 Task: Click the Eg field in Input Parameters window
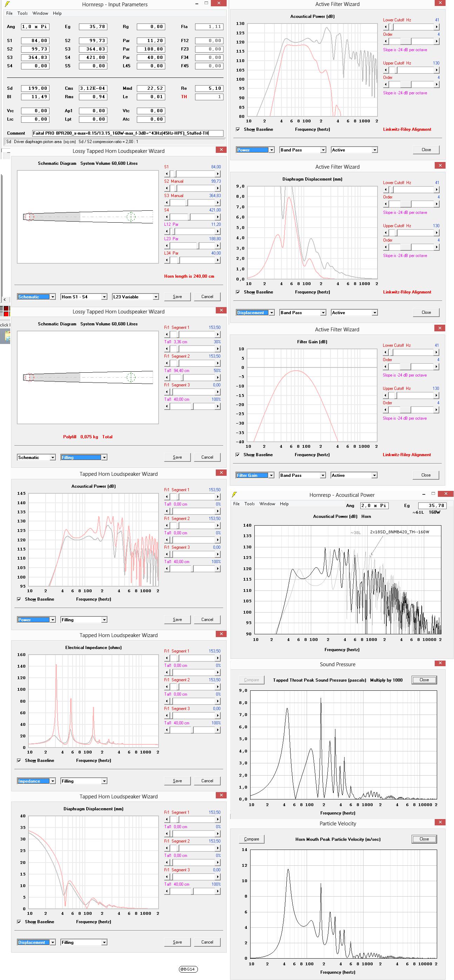click(93, 27)
